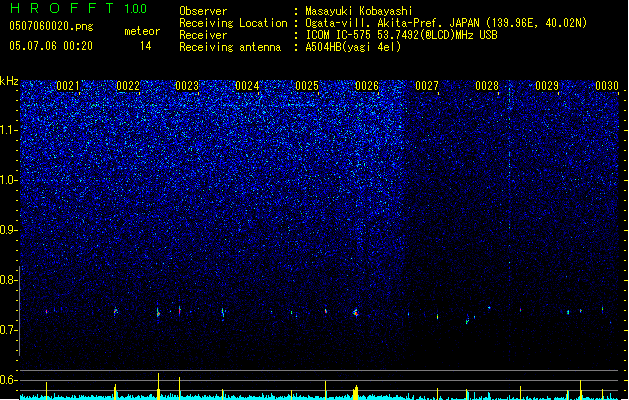This screenshot has height=400, width=629.
Task: Click the 0028 time marker
Action: [487, 86]
